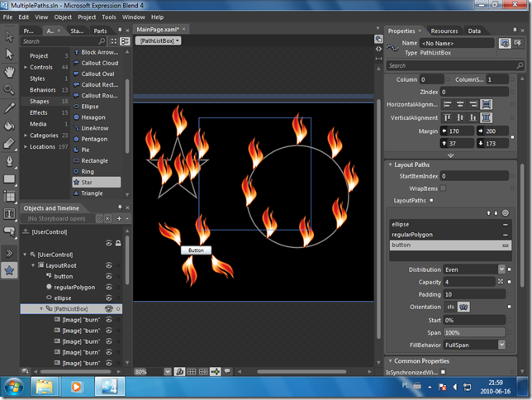
Task: Set VerticalAlignment to Stretch
Action: coord(486,118)
